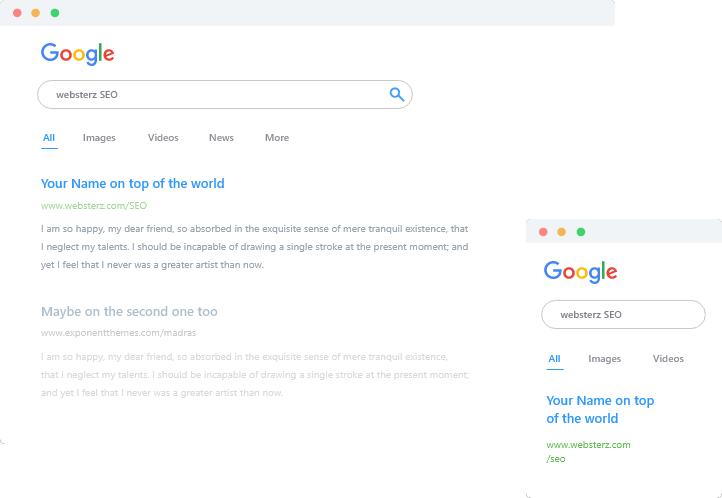Image resolution: width=722 pixels, height=498 pixels.
Task: Click the snippet line 'yet I feel that I never was a greater artist than now.'
Action: click(x=152, y=265)
